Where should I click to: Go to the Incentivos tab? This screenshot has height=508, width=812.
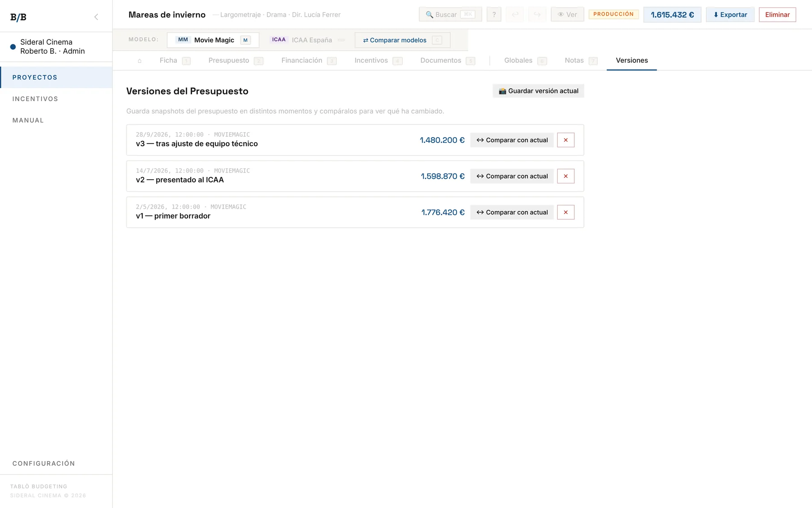[378, 61]
